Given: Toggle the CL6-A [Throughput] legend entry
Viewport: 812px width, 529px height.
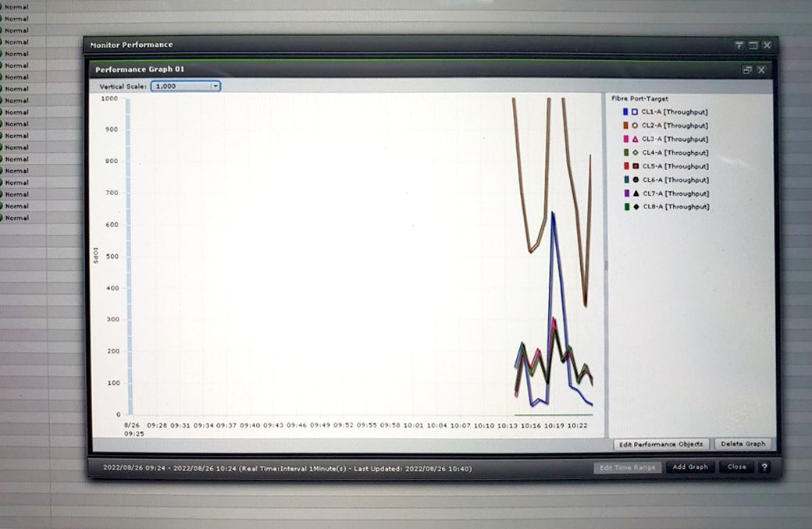Looking at the screenshot, I should tap(675, 180).
